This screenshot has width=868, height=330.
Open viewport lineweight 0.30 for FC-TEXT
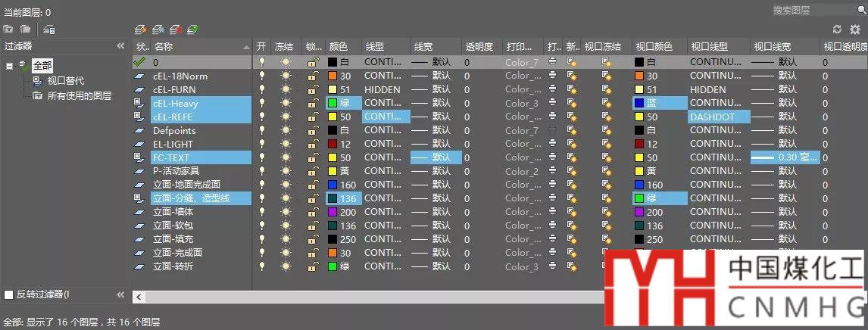click(x=785, y=157)
